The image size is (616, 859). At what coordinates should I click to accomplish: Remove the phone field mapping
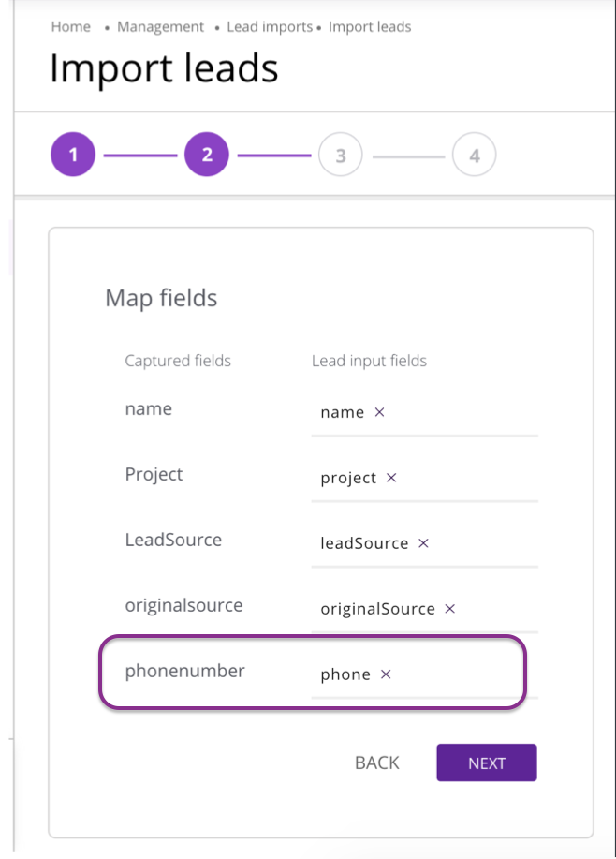point(386,674)
